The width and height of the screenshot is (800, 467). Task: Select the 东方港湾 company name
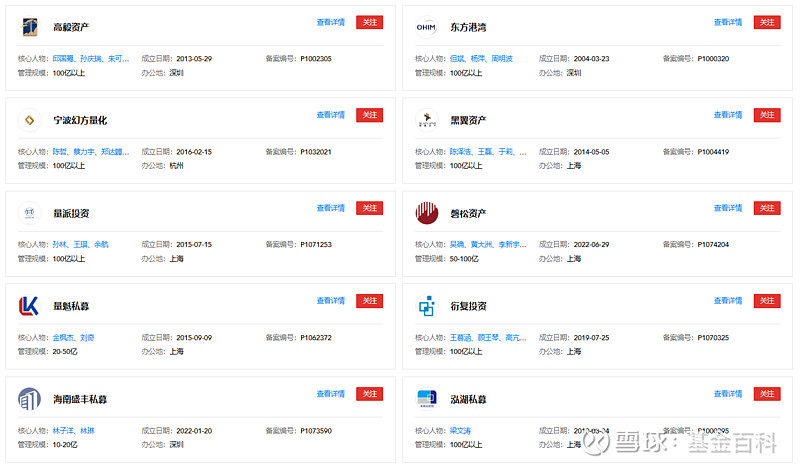click(x=468, y=28)
